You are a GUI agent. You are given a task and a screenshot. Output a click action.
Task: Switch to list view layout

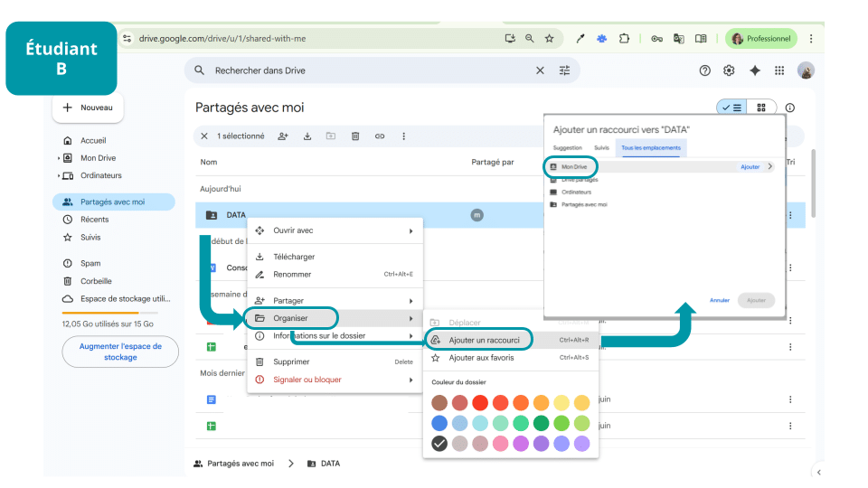[x=731, y=108]
